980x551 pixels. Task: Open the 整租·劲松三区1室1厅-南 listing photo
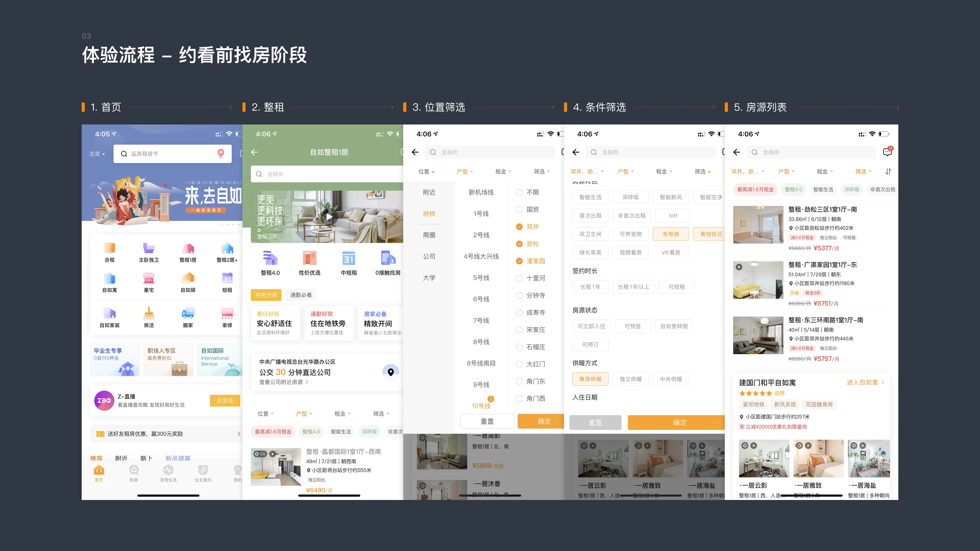pyautogui.click(x=758, y=225)
